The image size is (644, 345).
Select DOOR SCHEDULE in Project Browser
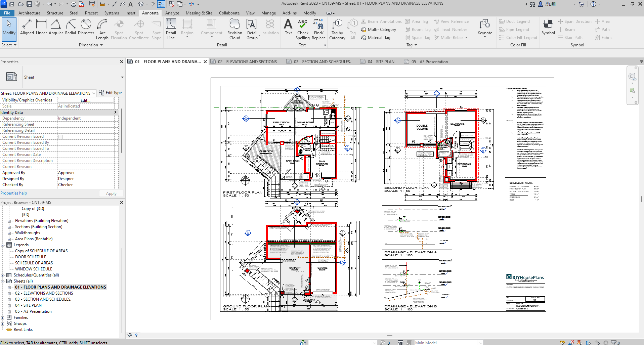point(31,257)
